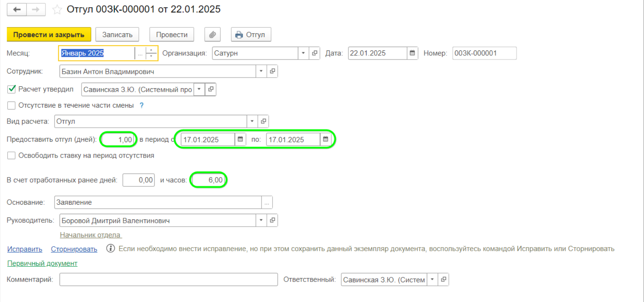Focus the Номер field
The width and height of the screenshot is (644, 302).
tap(484, 53)
